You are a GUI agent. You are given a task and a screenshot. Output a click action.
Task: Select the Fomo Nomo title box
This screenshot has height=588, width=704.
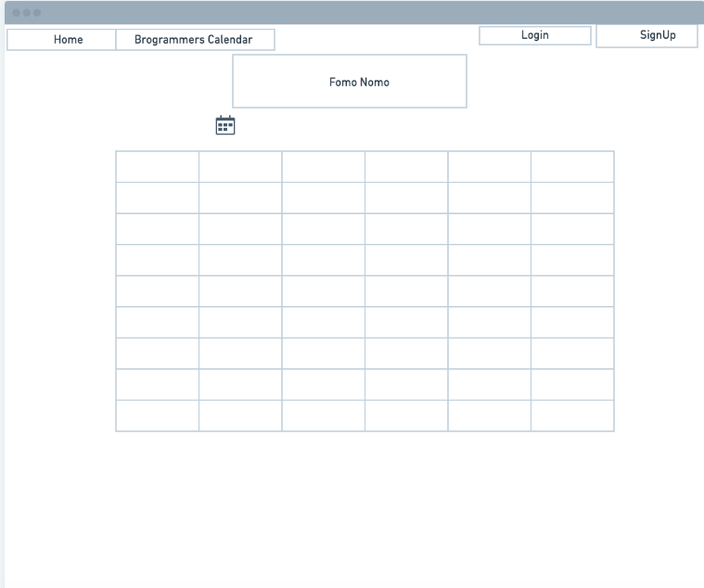[350, 82]
